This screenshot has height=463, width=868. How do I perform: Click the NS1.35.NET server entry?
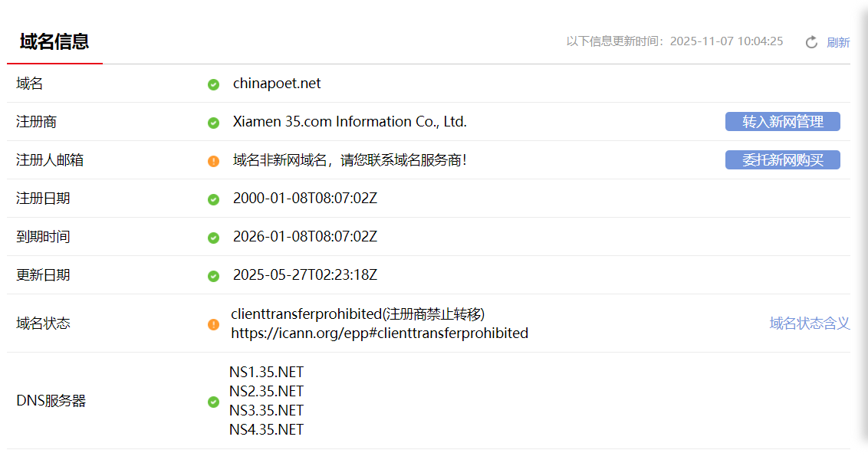pyautogui.click(x=266, y=373)
